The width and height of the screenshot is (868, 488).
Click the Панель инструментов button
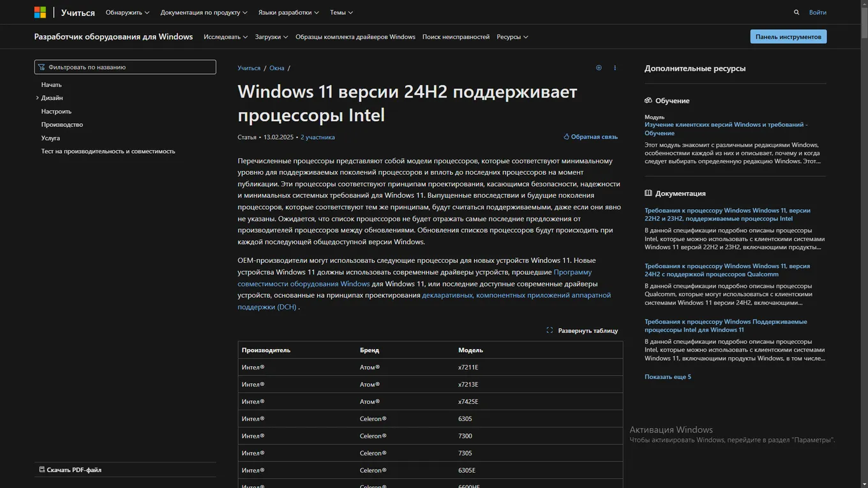[x=788, y=36]
